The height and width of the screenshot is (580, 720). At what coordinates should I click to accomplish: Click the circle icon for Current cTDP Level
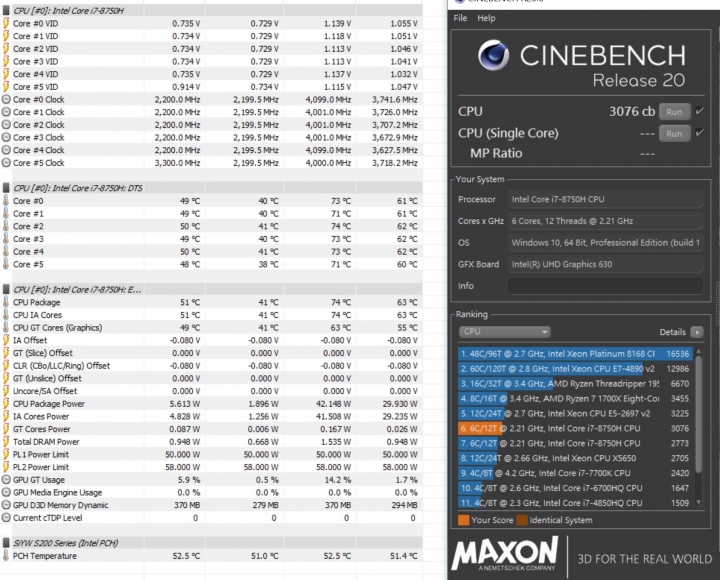click(6, 518)
